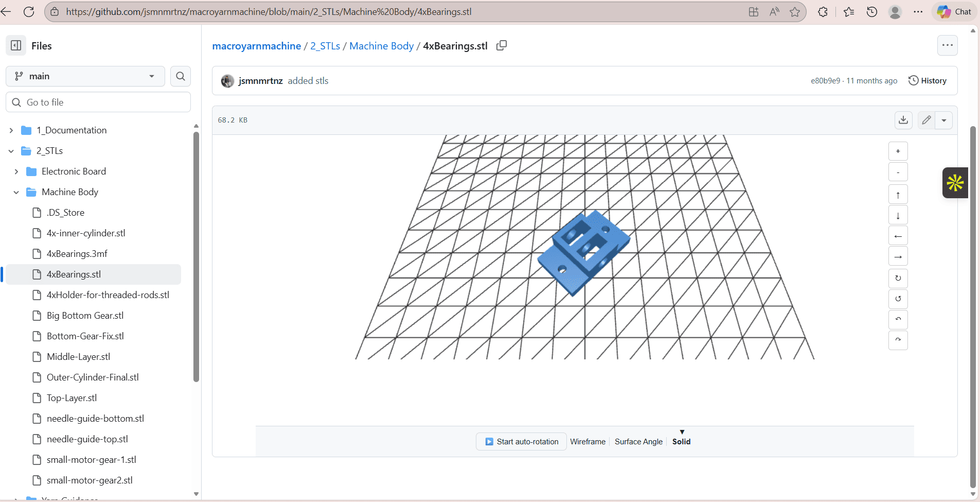
Task: Open the macroyarnmachine repository link
Action: [x=256, y=46]
